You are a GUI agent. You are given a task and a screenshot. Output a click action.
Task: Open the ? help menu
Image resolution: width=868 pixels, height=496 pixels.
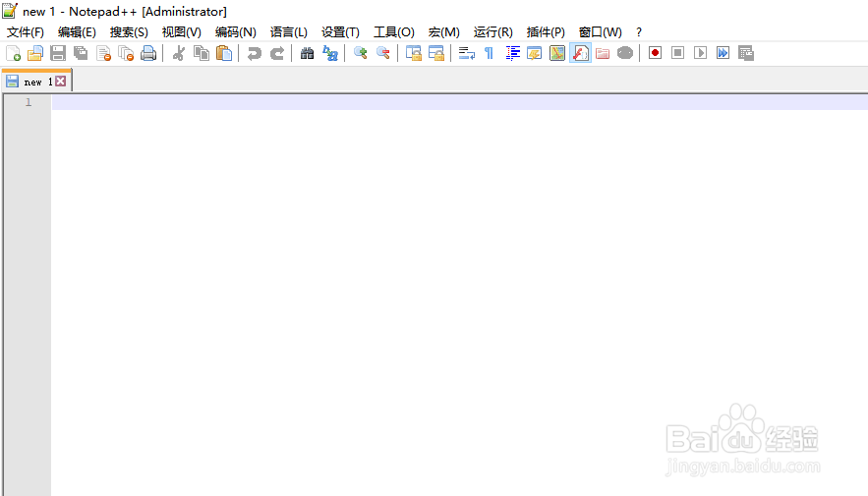[x=639, y=32]
